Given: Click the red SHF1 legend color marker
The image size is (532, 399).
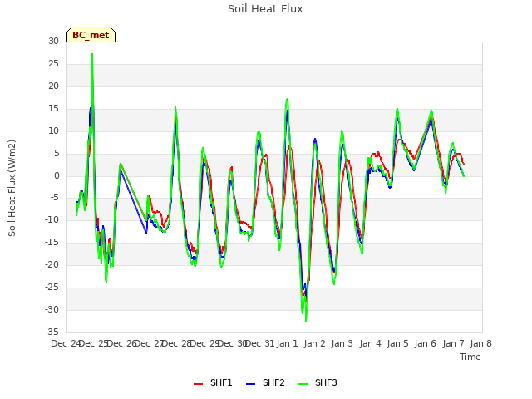Looking at the screenshot, I should tap(198, 384).
